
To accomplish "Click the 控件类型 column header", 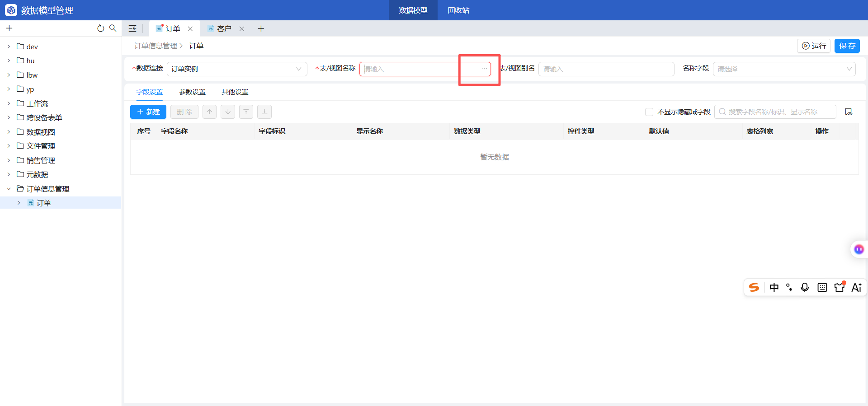I will pos(581,131).
